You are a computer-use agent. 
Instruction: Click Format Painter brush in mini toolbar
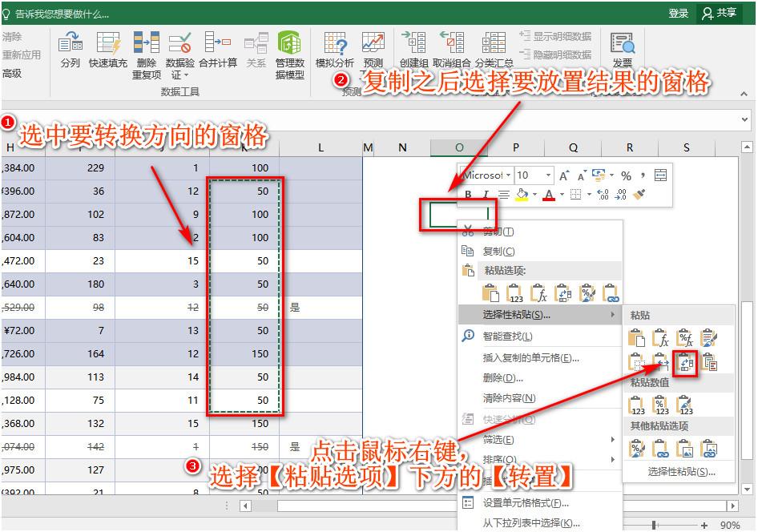(639, 194)
